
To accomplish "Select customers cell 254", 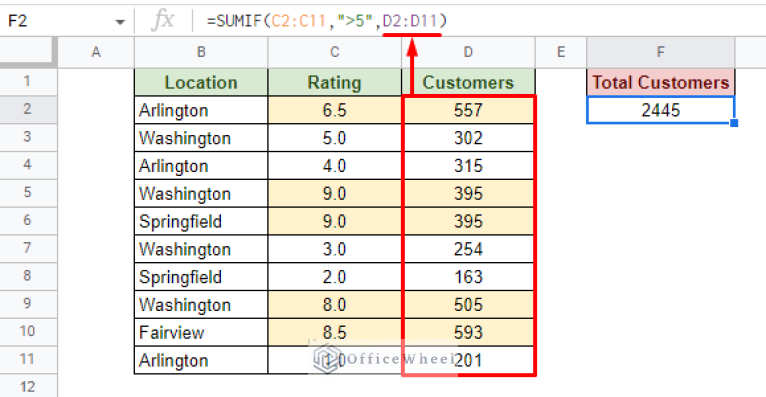I will [x=468, y=249].
